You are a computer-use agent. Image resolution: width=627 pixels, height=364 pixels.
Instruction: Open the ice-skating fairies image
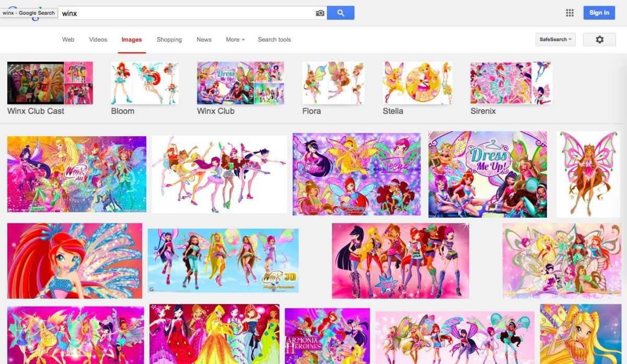tap(219, 174)
